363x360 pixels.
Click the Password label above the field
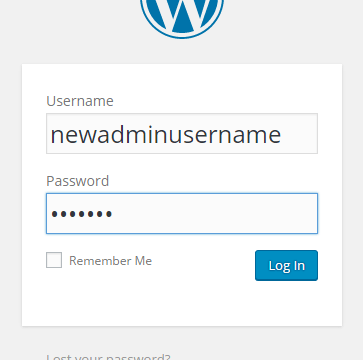pyautogui.click(x=77, y=181)
